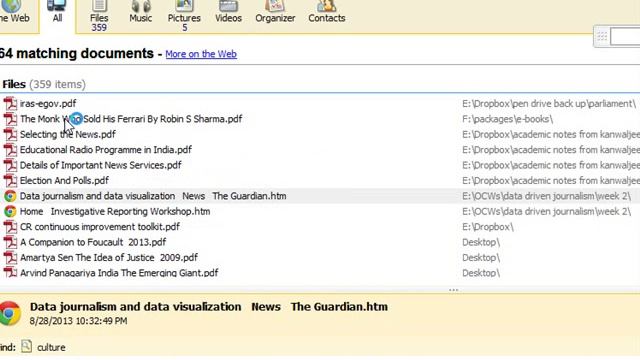Select Home Investigative Reporting Workshop.htm
The height and width of the screenshot is (360, 640).
click(x=115, y=211)
